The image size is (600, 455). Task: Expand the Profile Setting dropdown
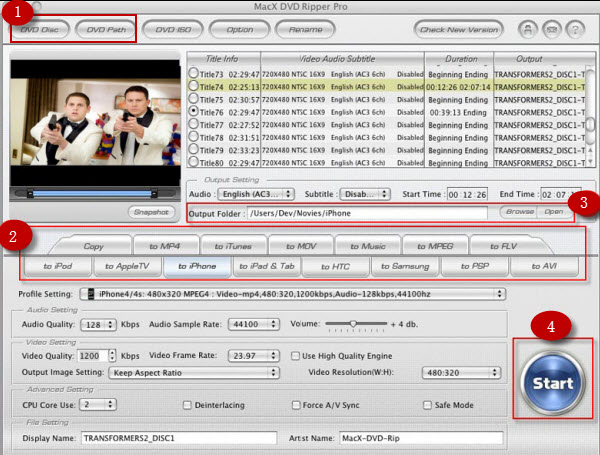293,294
